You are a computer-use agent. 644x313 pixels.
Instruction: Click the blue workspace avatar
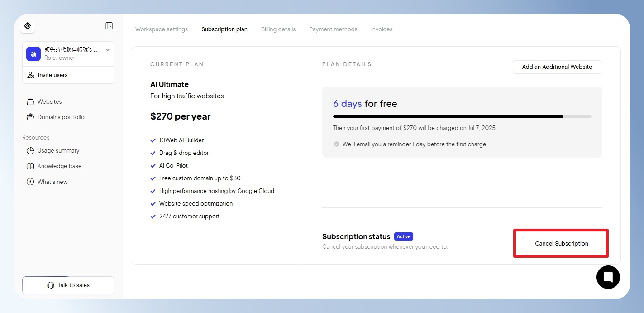(x=33, y=54)
